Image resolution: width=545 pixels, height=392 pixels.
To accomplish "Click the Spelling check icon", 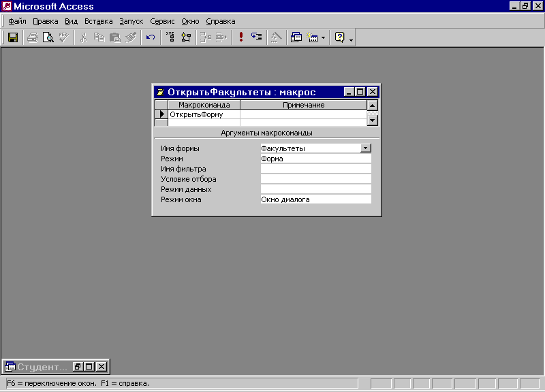I will pyautogui.click(x=63, y=37).
